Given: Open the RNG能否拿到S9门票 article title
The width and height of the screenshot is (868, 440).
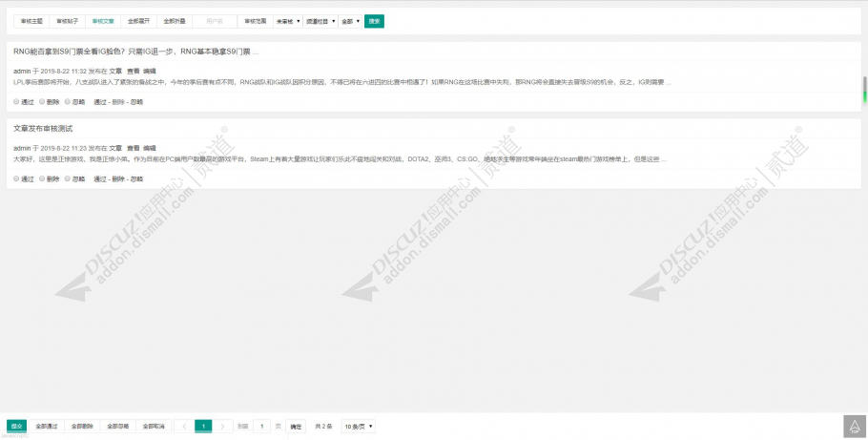Looking at the screenshot, I should 135,52.
